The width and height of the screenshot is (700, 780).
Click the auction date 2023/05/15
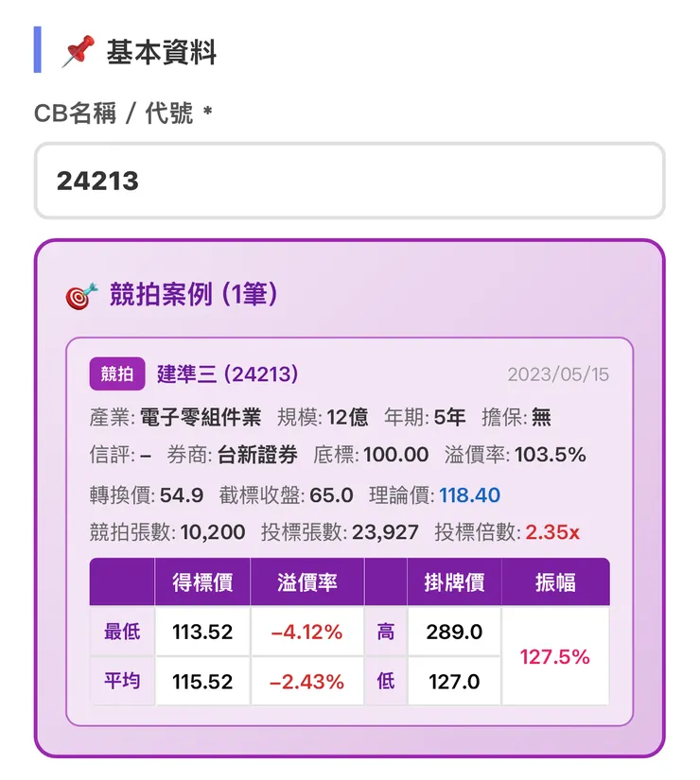(x=556, y=374)
